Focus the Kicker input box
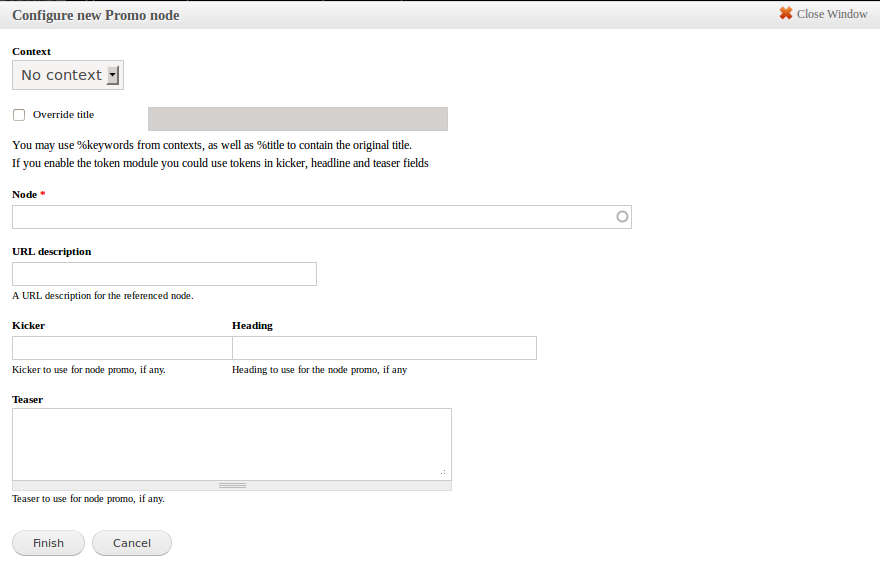Viewport: 880px width, 573px height. click(122, 348)
